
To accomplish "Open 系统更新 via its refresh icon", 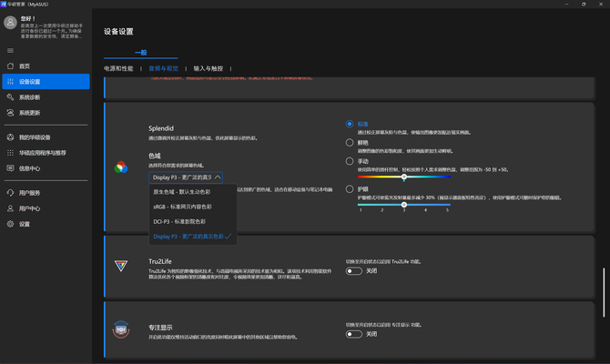I will tap(11, 113).
